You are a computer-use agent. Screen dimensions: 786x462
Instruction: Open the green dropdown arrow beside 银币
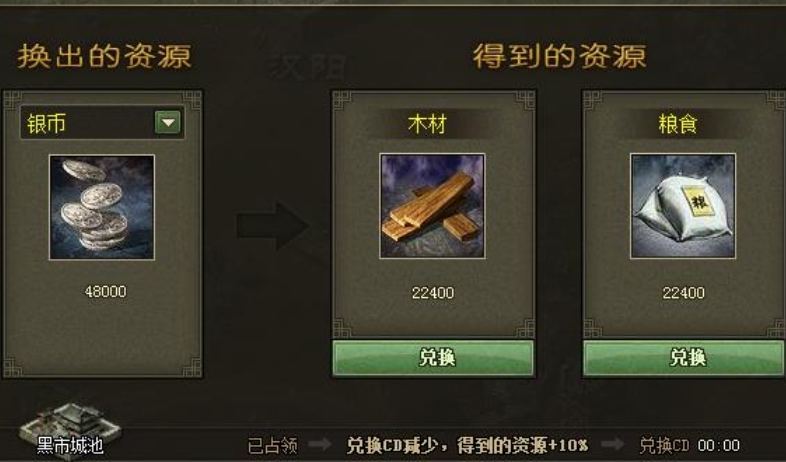168,122
